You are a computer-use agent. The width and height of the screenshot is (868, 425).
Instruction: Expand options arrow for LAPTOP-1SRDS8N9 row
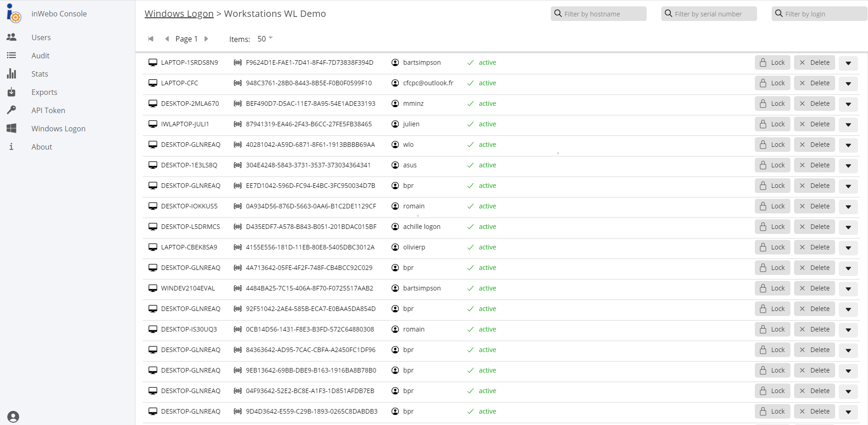click(x=848, y=63)
